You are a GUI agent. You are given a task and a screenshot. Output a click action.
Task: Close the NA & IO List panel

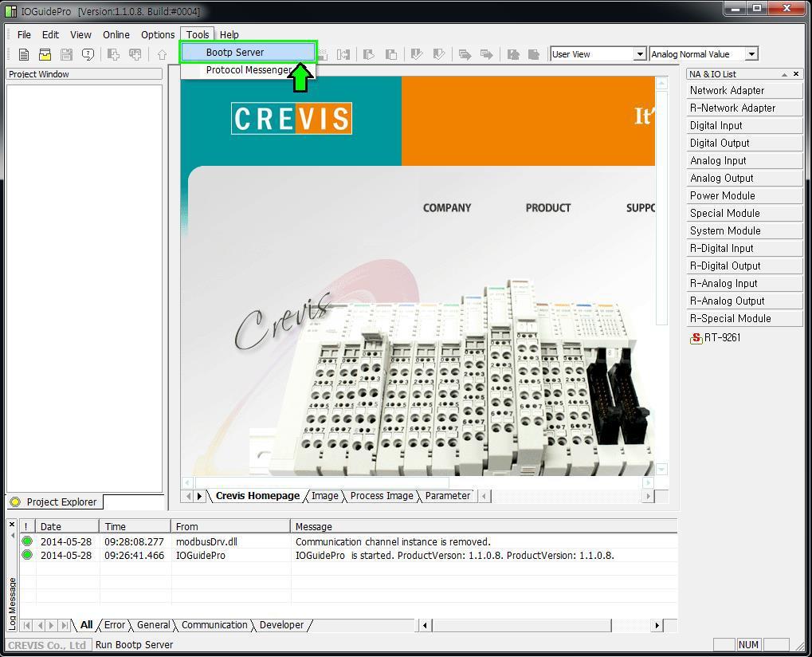(x=796, y=74)
